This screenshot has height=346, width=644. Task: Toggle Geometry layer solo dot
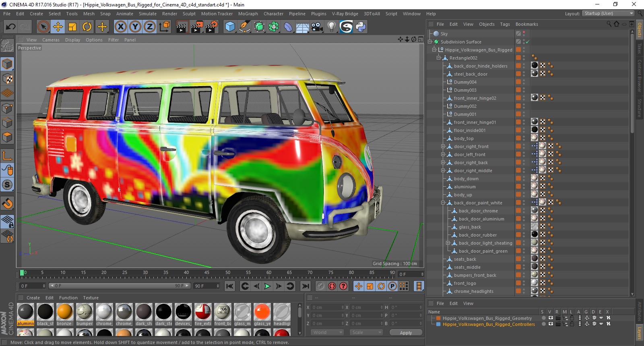coord(544,318)
